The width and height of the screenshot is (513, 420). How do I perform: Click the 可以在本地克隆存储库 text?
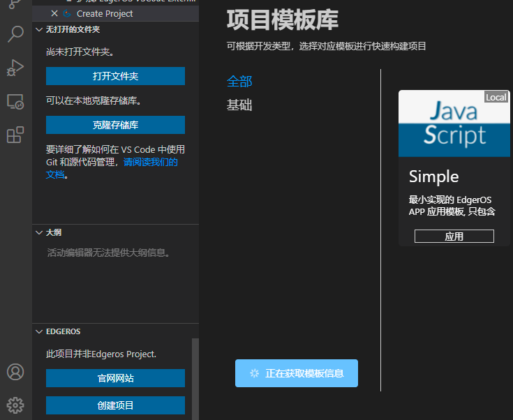pyautogui.click(x=94, y=100)
